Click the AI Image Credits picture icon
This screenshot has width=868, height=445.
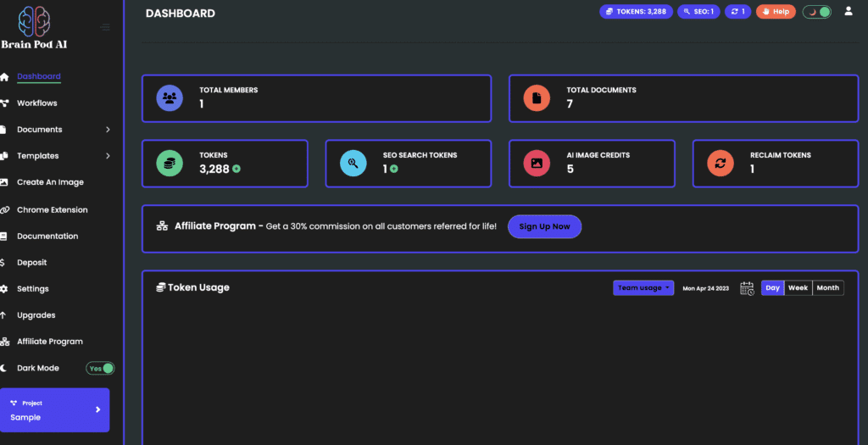coord(537,163)
